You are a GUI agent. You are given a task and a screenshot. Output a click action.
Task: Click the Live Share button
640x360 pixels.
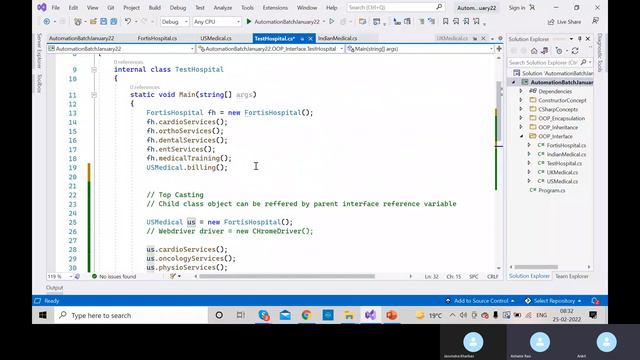click(x=564, y=22)
